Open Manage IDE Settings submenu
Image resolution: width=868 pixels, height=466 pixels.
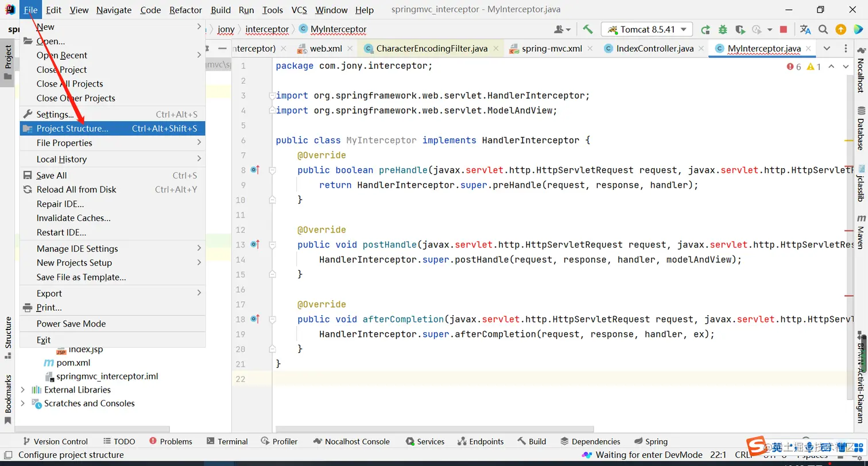(113, 248)
